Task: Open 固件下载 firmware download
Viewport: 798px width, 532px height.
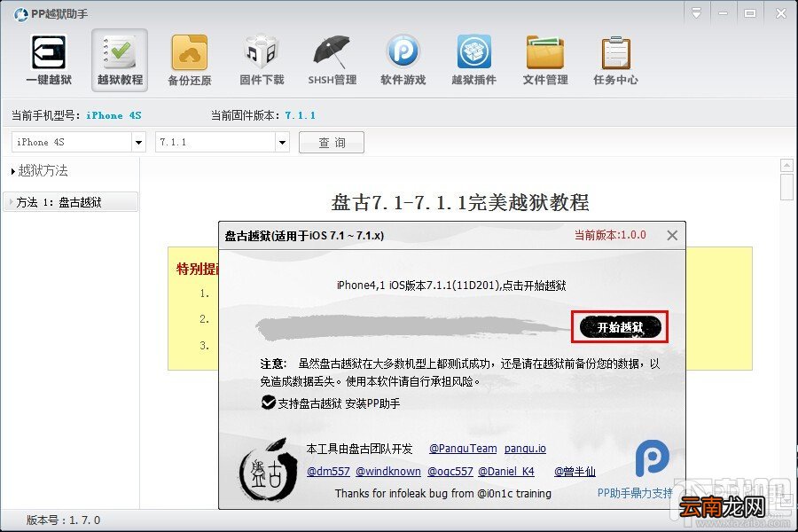Action: [x=262, y=59]
